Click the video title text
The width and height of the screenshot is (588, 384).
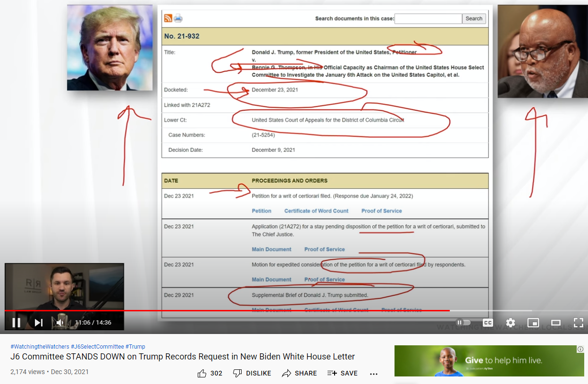pyautogui.click(x=183, y=357)
